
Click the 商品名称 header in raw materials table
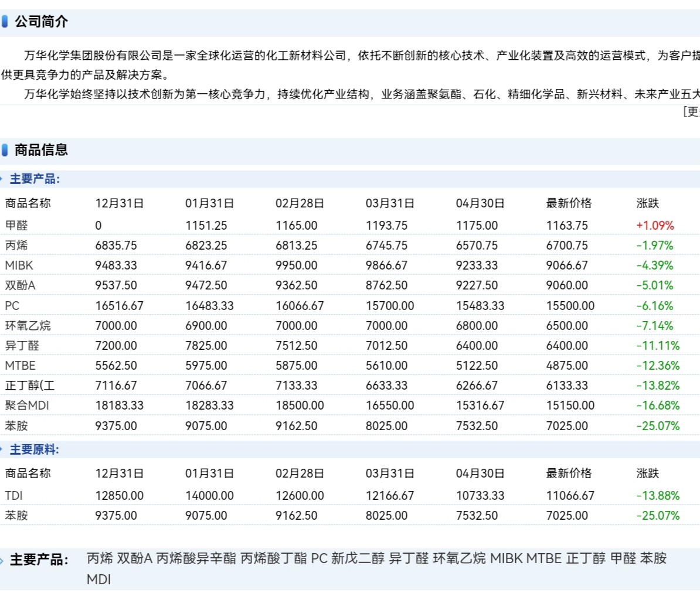coord(28,473)
